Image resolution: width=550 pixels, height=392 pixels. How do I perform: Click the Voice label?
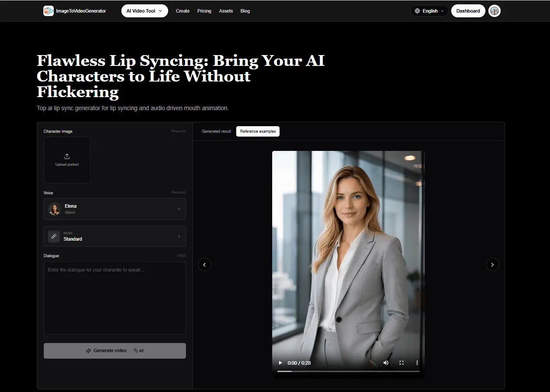click(48, 193)
